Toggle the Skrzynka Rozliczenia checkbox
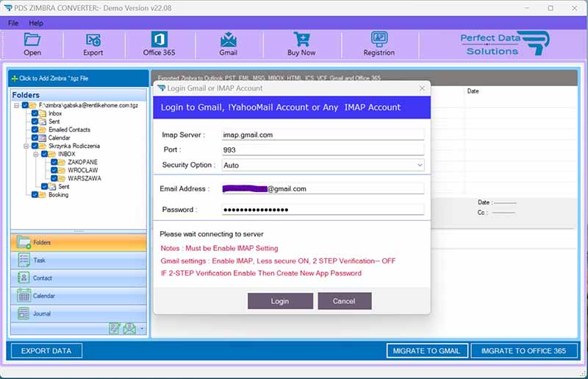588x379 pixels. tap(35, 146)
